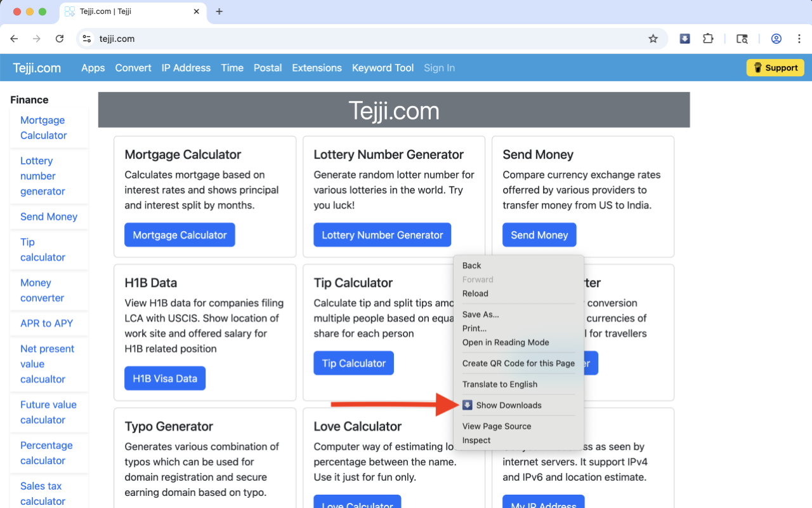Open Send Money in the sidebar
Viewport: 812px width, 508px height.
pos(49,217)
